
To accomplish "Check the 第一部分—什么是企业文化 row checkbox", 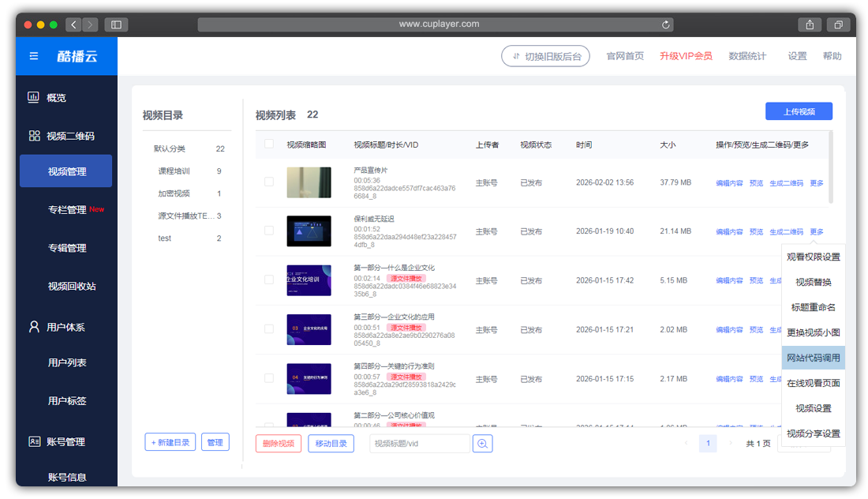I will pos(269,280).
